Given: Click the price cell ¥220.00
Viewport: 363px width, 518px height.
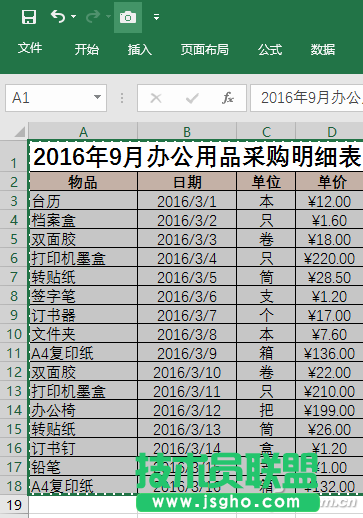Looking at the screenshot, I should click(x=329, y=258).
